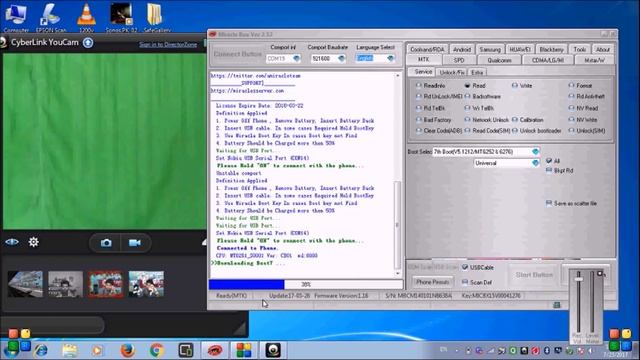This screenshot has height=360, width=640.
Task: Click the Start Button
Action: (534, 275)
